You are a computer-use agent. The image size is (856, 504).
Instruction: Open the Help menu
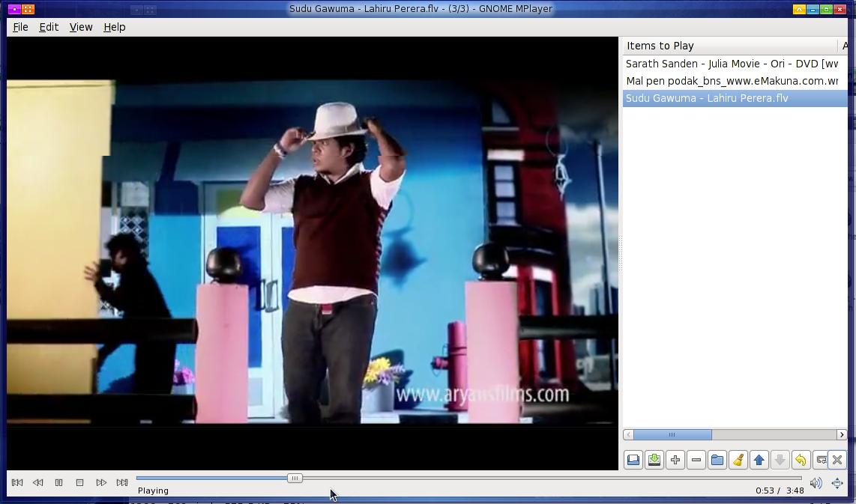[115, 27]
